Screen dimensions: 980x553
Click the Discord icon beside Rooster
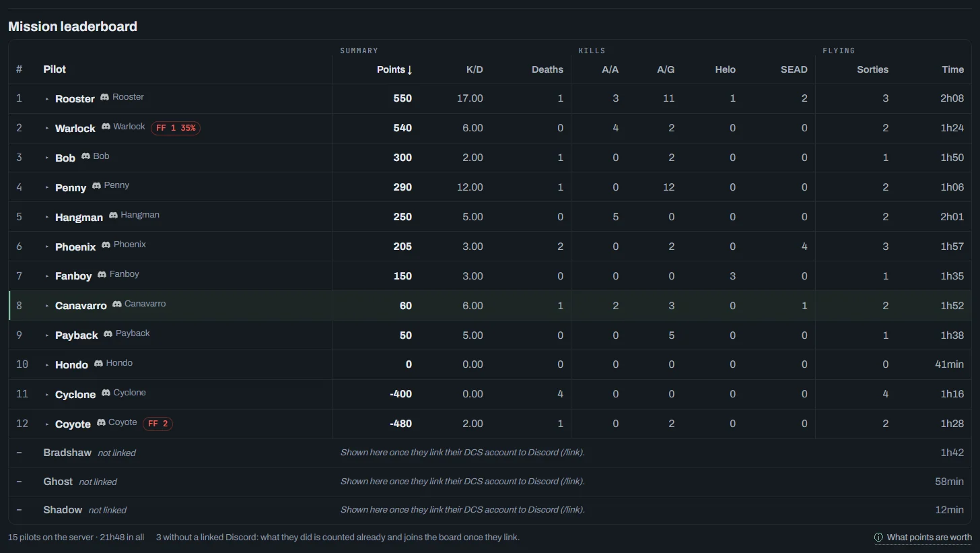tap(104, 97)
